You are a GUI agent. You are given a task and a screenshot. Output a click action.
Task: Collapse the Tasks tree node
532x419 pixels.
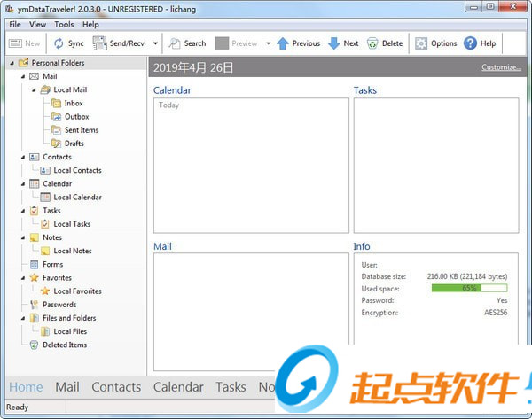pyautogui.click(x=23, y=211)
